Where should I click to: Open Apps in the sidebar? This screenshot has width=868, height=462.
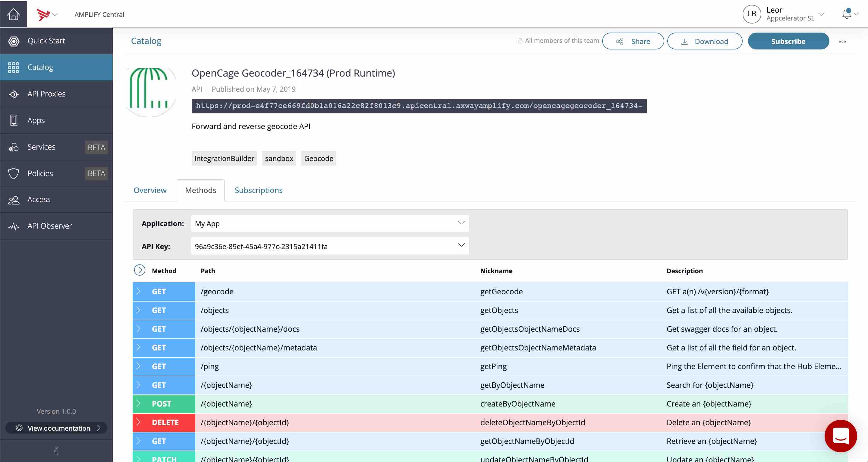(x=56, y=120)
